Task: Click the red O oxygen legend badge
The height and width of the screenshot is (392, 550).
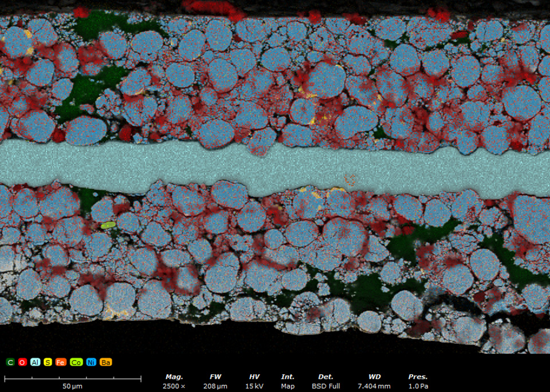Action: [22, 362]
